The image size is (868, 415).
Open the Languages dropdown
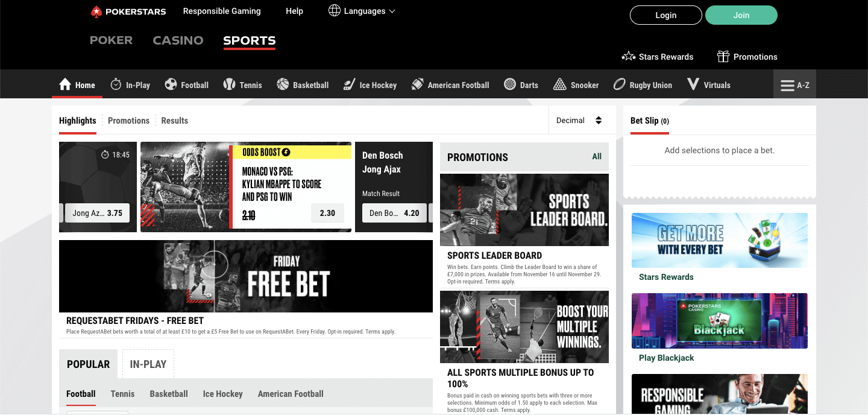point(362,11)
